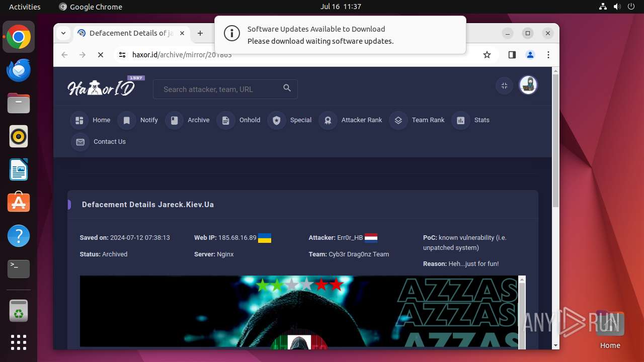Click the Contact Us envelope icon
Viewport: 644px width, 362px height.
[80, 142]
